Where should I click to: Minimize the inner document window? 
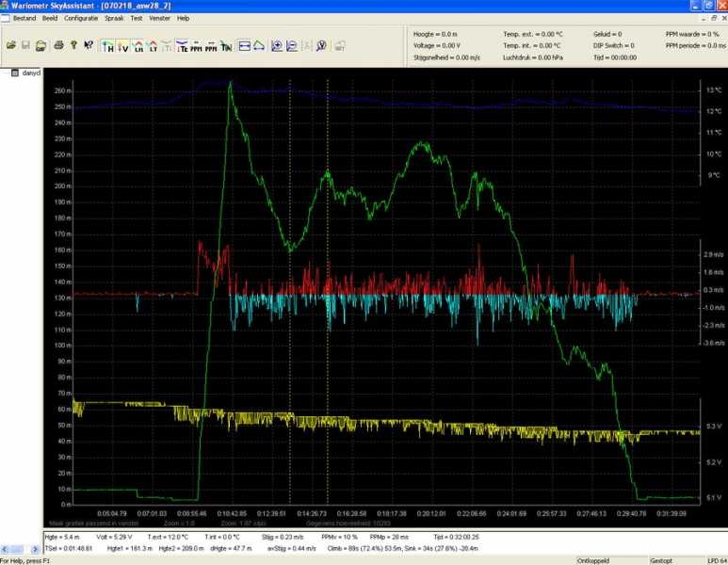coord(704,18)
